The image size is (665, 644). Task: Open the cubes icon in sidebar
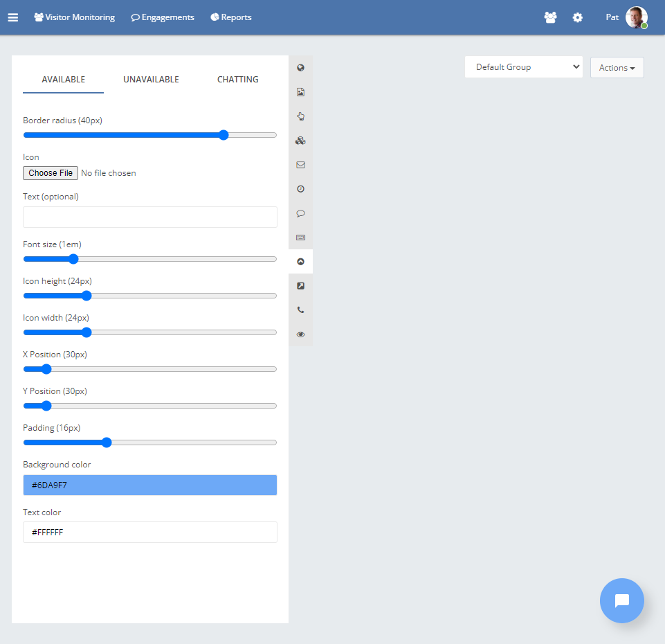300,141
